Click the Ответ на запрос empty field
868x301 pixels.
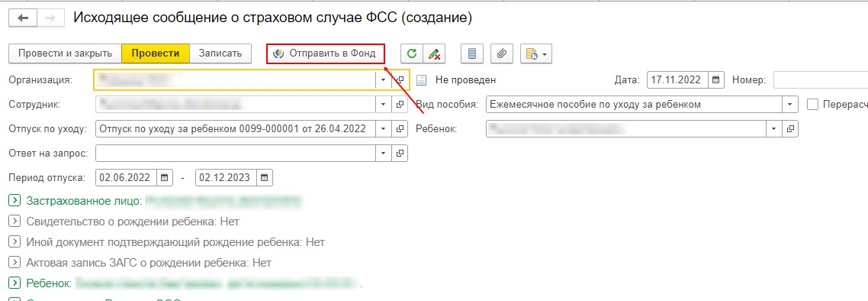pyautogui.click(x=236, y=153)
